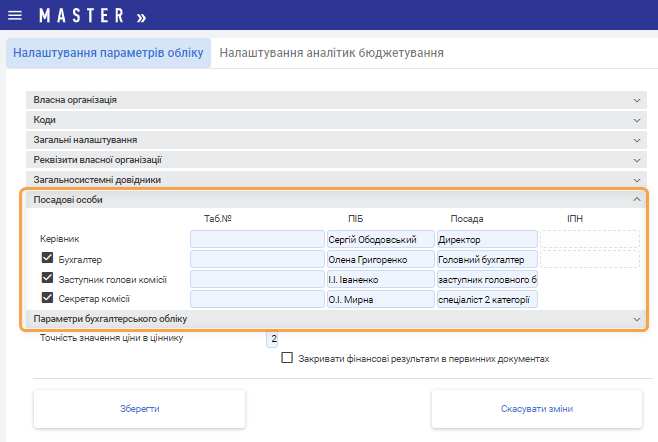Click the Керівник ІПН field
Image resolution: width=658 pixels, height=442 pixels.
click(589, 240)
